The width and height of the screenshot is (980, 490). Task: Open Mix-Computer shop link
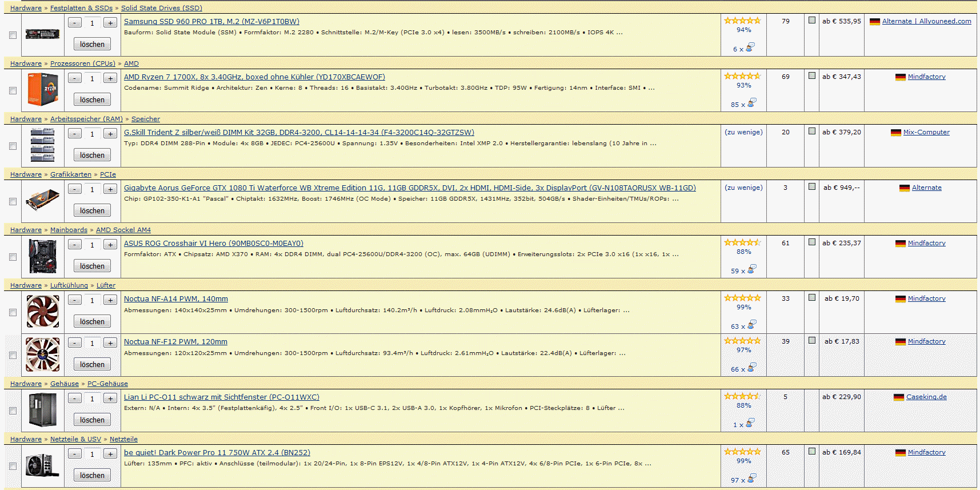pyautogui.click(x=926, y=132)
